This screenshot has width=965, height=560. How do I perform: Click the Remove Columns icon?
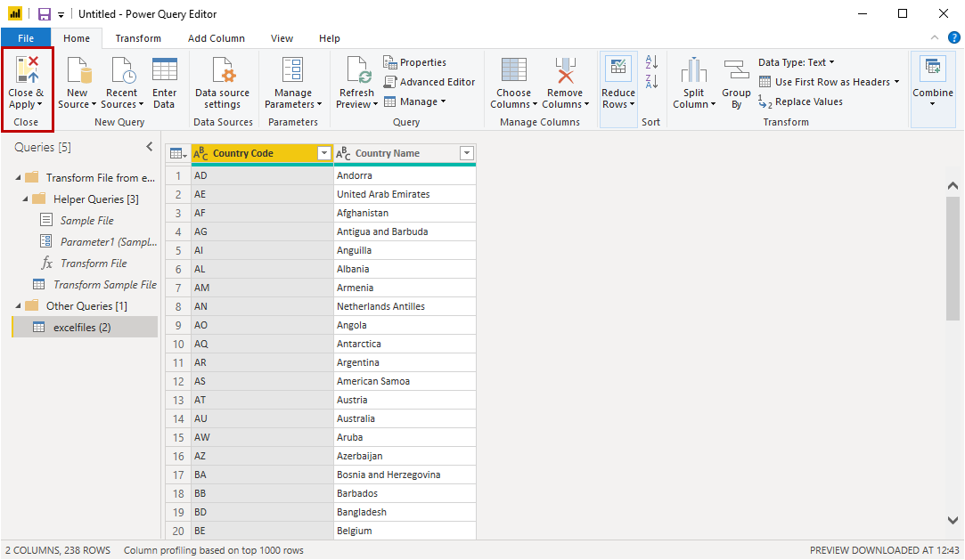point(565,71)
